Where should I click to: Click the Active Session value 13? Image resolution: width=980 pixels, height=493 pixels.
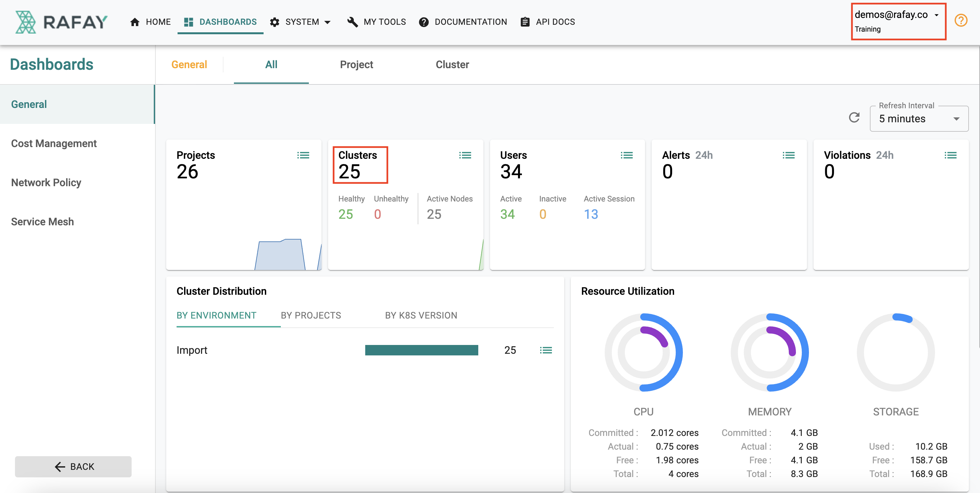(x=591, y=214)
